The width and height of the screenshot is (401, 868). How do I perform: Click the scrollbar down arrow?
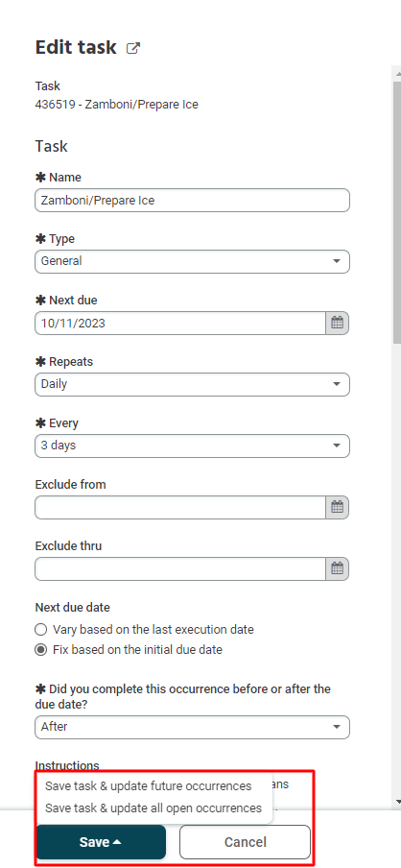396,802
